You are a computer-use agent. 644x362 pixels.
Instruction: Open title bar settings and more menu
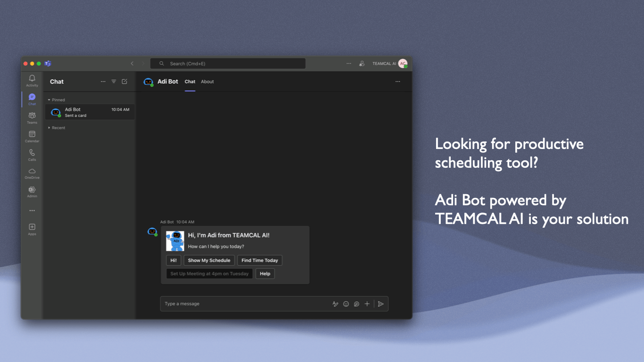point(349,64)
